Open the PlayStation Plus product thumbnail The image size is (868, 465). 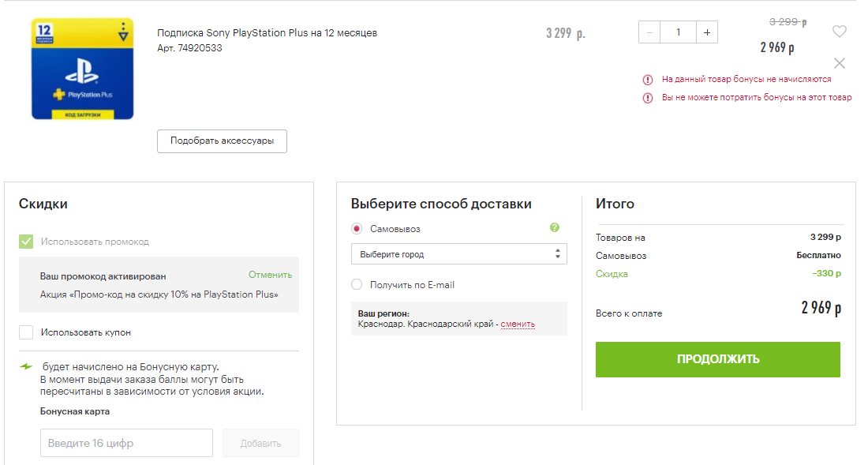coord(82,69)
